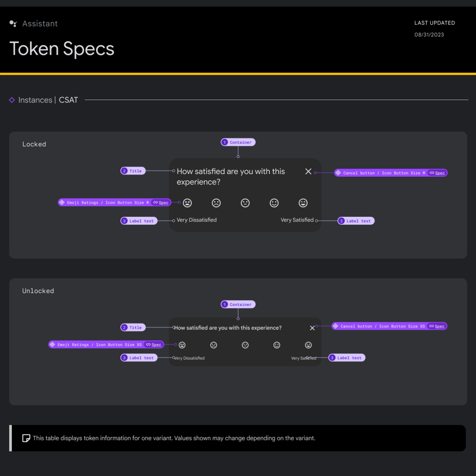This screenshot has height=476, width=476.
Task: Click the purple diamond icon beside Instances
Action: (x=12, y=100)
